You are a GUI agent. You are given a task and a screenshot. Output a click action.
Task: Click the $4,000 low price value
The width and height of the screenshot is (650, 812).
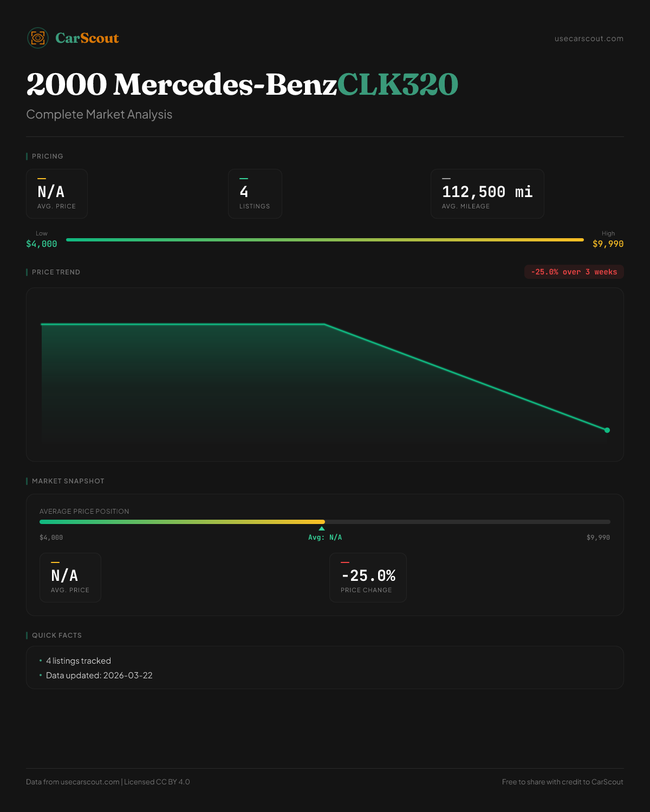[42, 244]
